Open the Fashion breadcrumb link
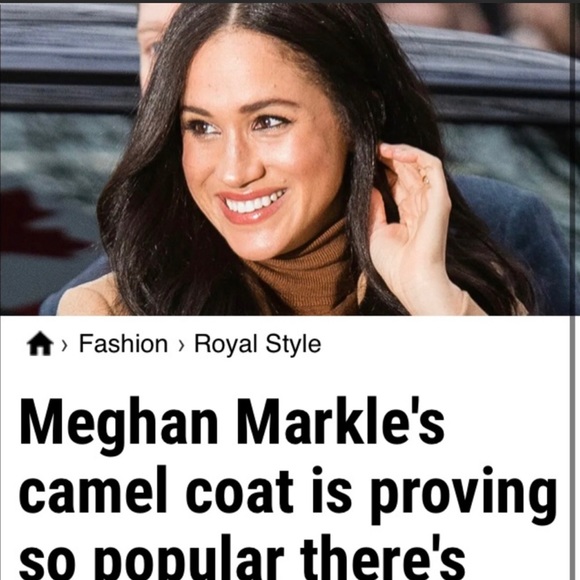580x580 pixels. coord(124,344)
